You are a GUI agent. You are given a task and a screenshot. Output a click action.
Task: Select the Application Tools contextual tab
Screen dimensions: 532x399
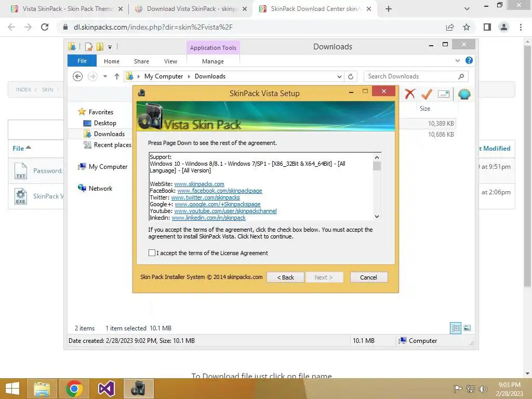point(213,48)
